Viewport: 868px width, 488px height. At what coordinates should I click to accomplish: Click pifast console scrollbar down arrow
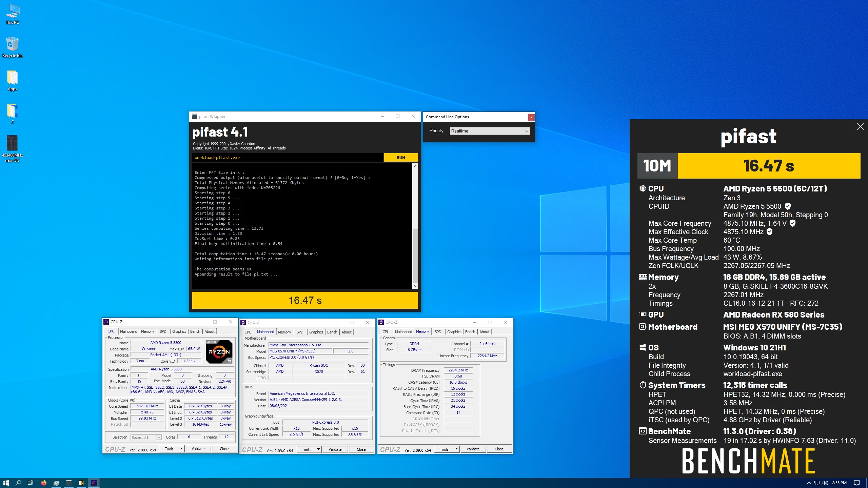click(415, 286)
